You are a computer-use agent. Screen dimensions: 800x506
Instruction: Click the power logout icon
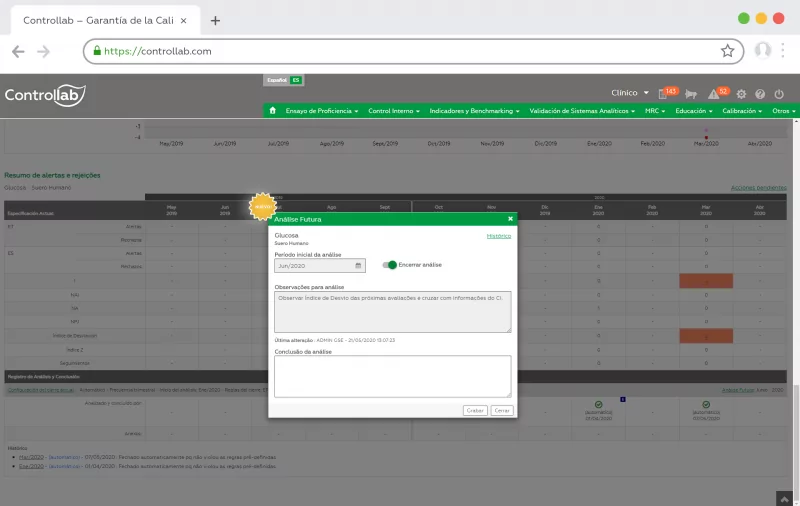pos(780,94)
